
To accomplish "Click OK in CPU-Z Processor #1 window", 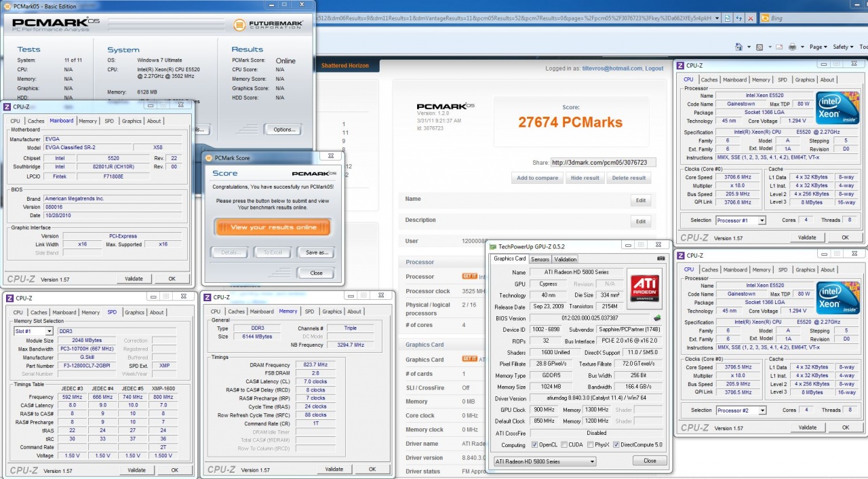I will coord(845,237).
